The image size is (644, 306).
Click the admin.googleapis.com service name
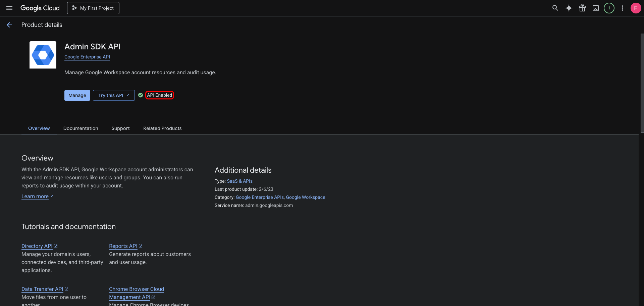[x=269, y=205]
